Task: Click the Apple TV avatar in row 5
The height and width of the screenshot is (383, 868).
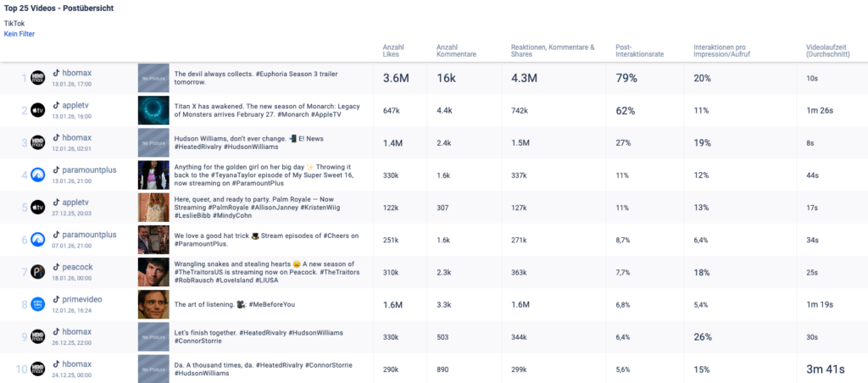Action: (37, 207)
